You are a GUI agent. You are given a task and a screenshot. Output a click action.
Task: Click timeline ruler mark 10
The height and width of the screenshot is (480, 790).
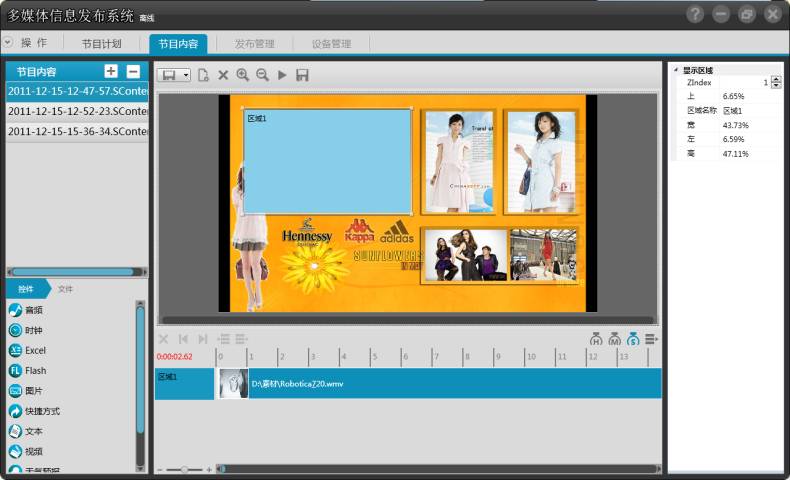[x=530, y=356]
